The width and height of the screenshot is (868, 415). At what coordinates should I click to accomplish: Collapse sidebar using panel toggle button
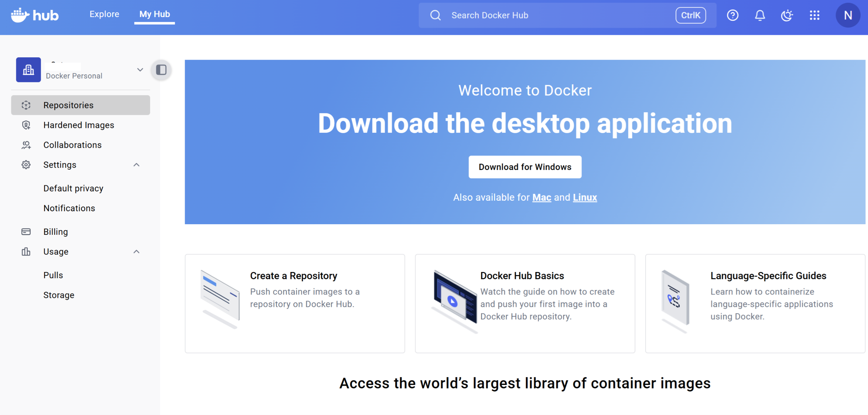(161, 70)
